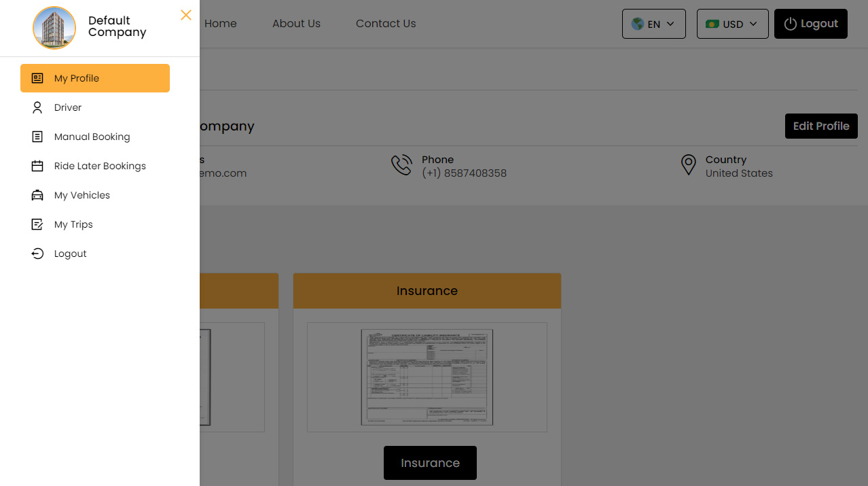Open the EN language dropdown
Viewport: 868px width, 486px height.
(653, 23)
